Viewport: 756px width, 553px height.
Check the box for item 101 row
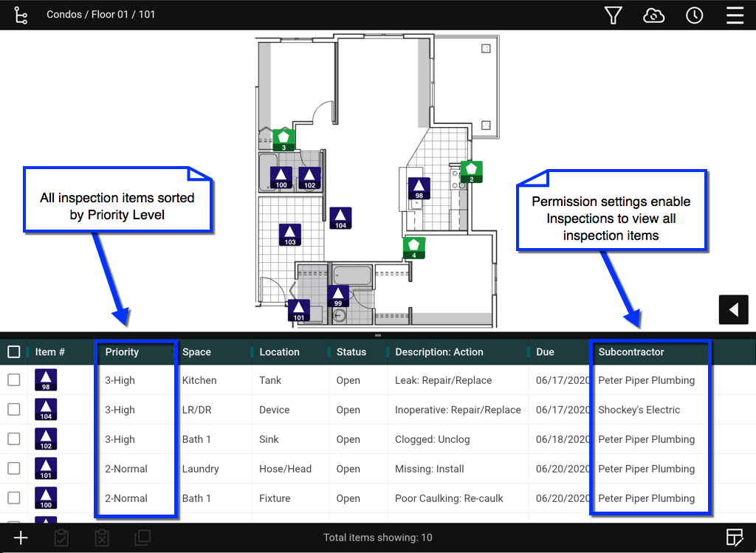[x=14, y=469]
